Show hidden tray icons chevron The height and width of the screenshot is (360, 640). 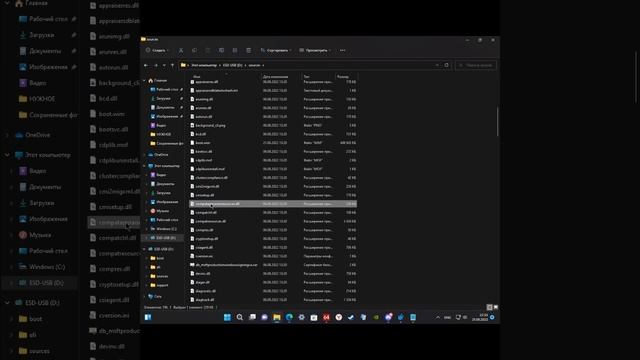click(x=438, y=317)
